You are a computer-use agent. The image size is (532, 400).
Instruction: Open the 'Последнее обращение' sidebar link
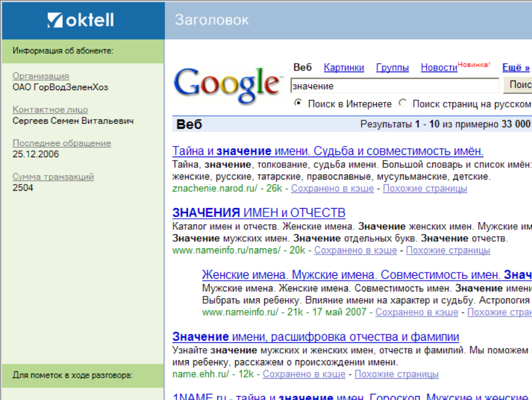click(x=62, y=143)
